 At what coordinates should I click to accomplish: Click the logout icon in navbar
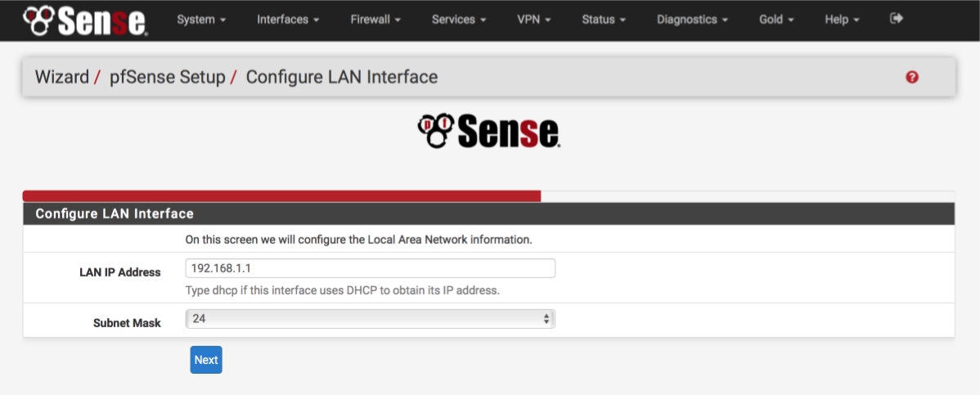click(897, 19)
